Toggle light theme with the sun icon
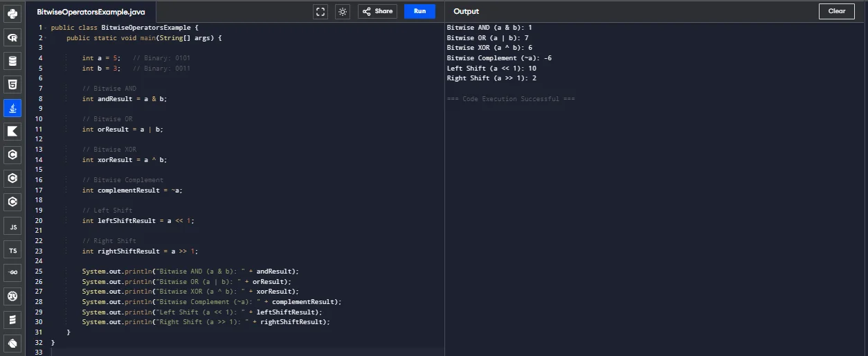The image size is (868, 356). (x=343, y=11)
